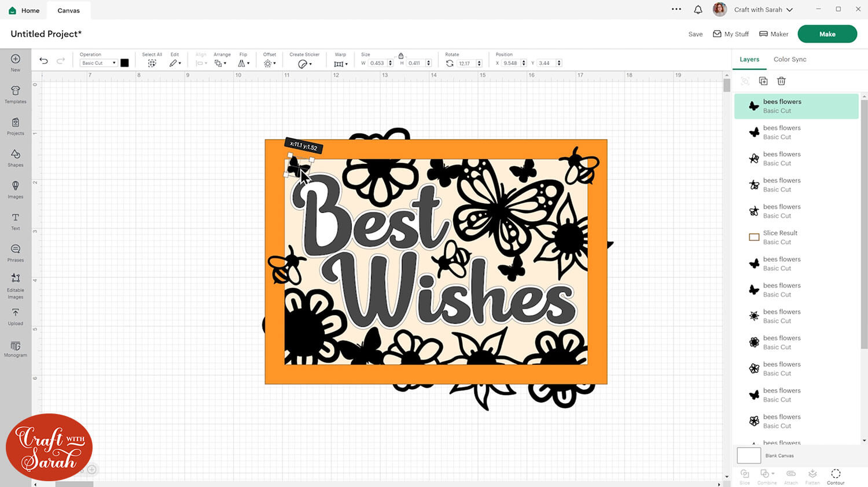Screen dimensions: 868x487
Task: Open the Phrases panel
Action: point(16,253)
